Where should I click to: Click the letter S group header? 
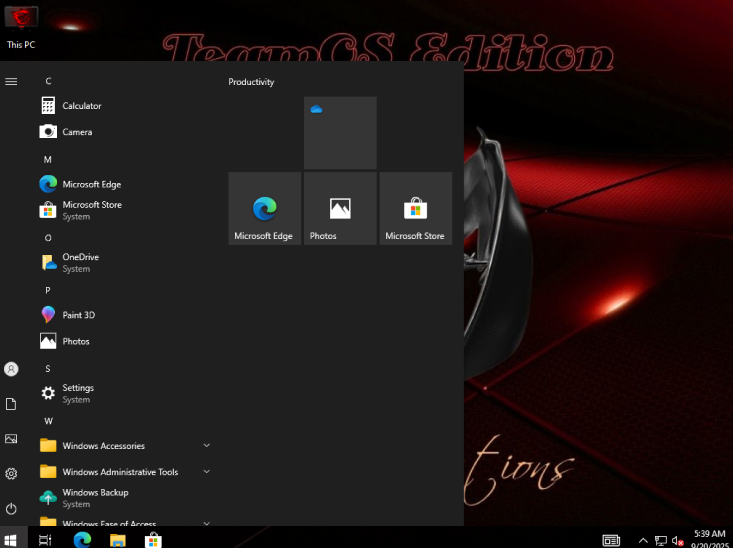click(x=48, y=369)
